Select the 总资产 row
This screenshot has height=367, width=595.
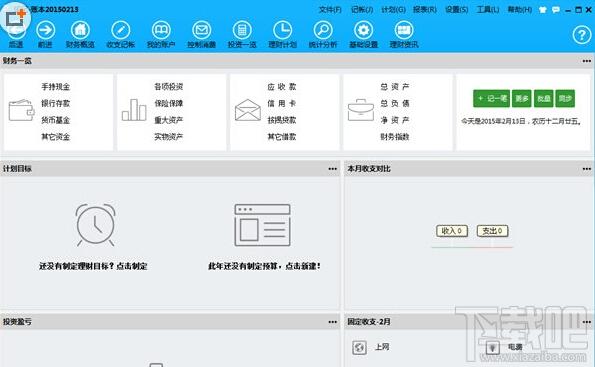pos(395,87)
